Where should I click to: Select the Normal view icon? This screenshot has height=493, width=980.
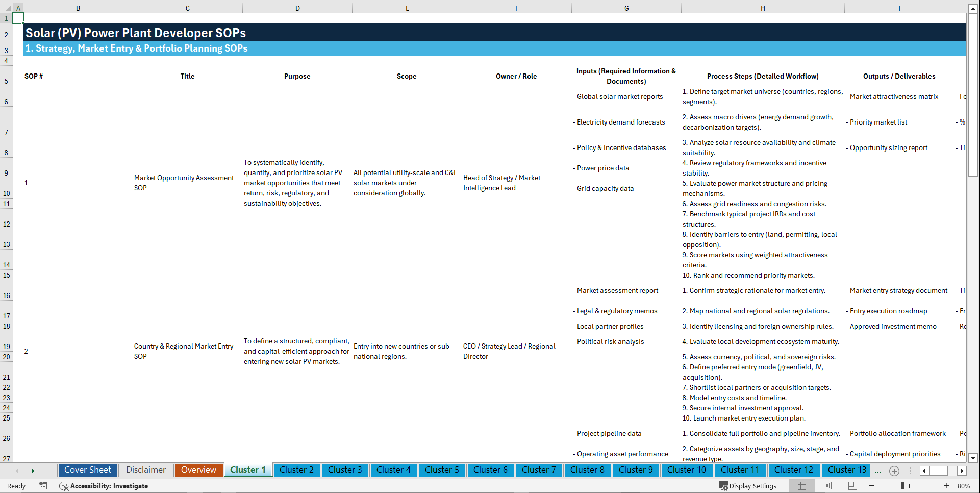[x=802, y=486]
